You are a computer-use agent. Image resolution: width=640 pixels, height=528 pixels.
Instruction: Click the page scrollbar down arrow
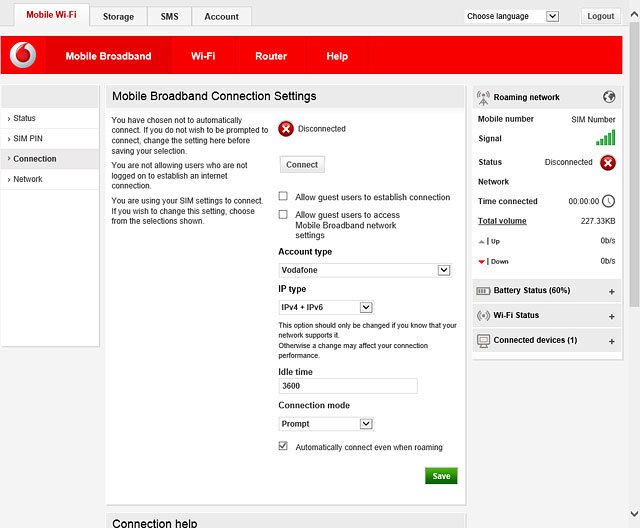coord(634,514)
